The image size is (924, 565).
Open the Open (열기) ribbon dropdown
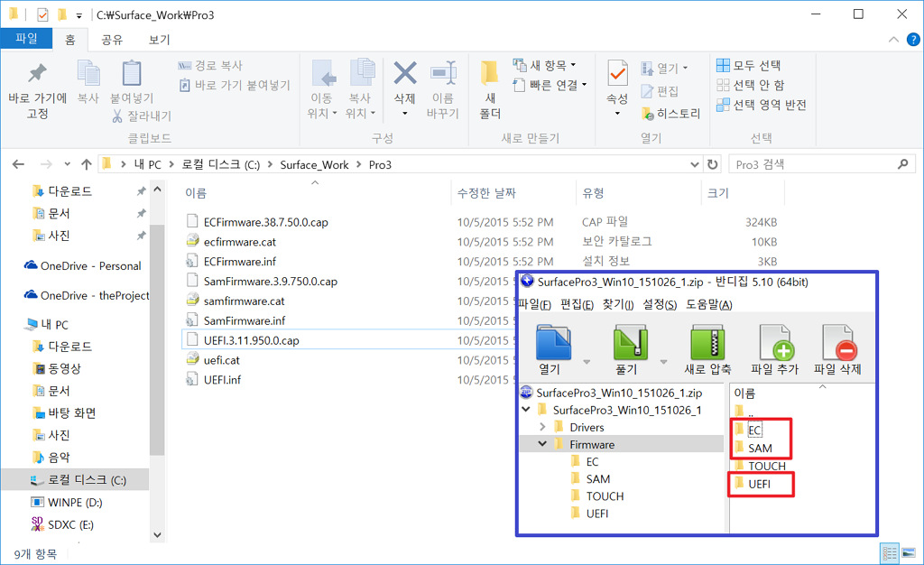tap(665, 69)
